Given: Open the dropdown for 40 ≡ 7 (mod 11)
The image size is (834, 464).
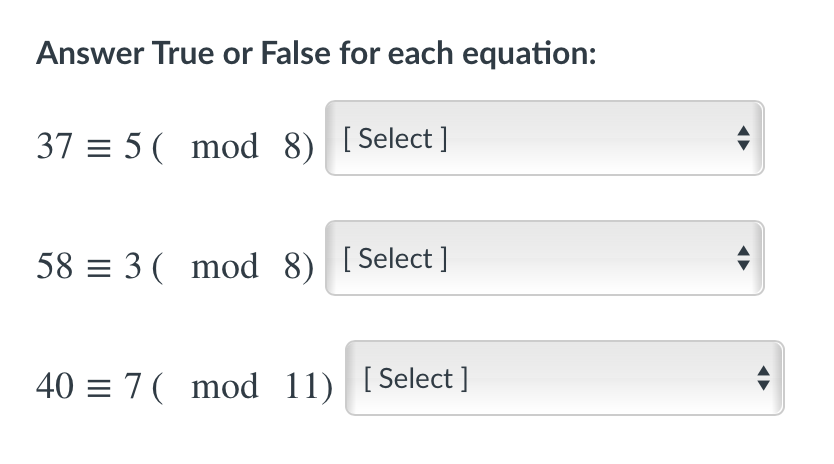Looking at the screenshot, I should (x=564, y=379).
